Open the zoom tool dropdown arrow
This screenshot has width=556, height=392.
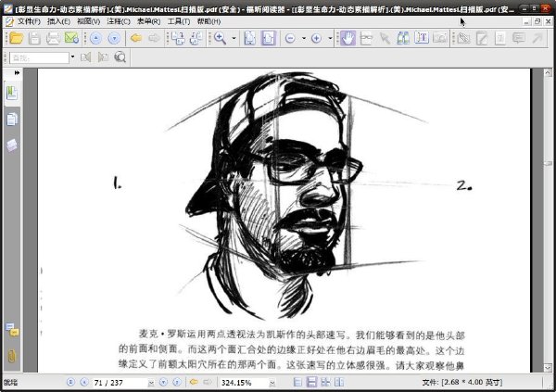point(234,38)
